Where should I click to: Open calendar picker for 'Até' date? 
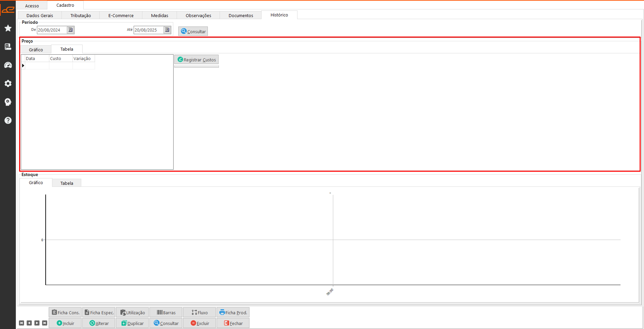tap(167, 30)
